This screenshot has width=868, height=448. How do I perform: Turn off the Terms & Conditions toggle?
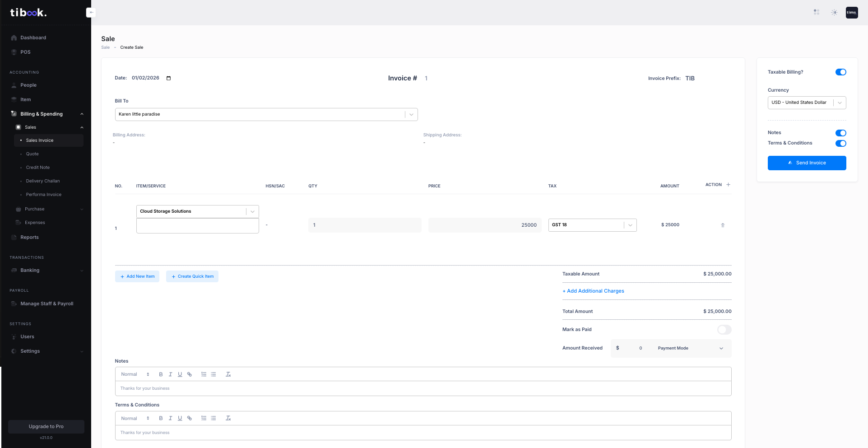click(840, 143)
